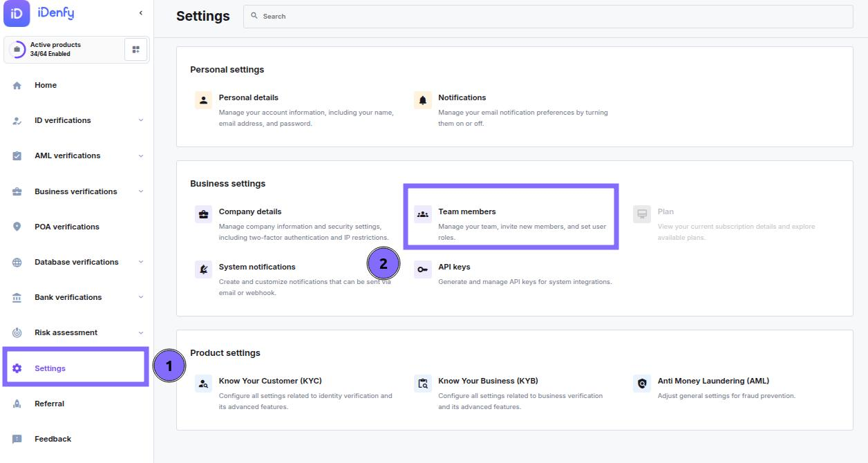Click the Referral rocket icon
This screenshot has height=463, width=868.
click(17, 404)
